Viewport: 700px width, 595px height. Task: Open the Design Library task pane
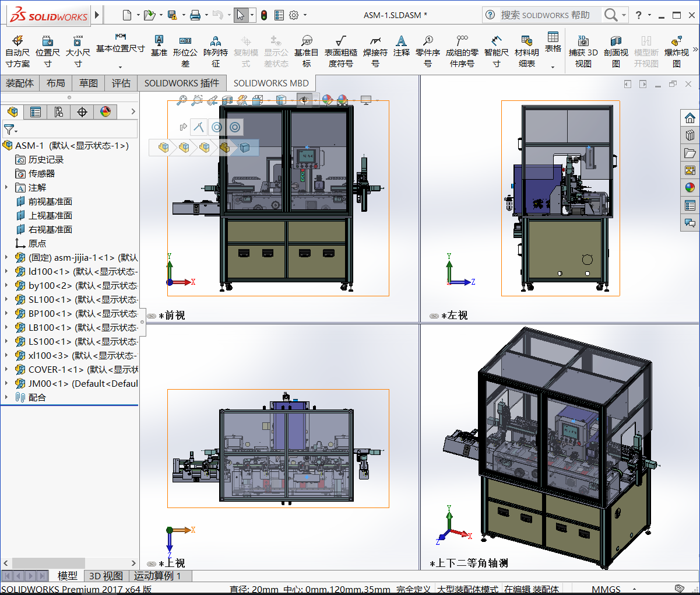(x=690, y=135)
